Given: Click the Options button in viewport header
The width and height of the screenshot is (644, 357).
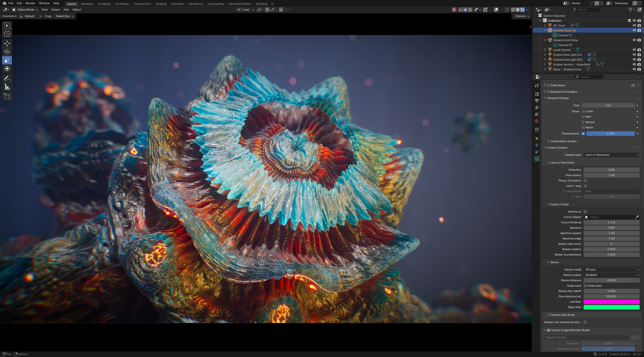Looking at the screenshot, I should coord(522,16).
